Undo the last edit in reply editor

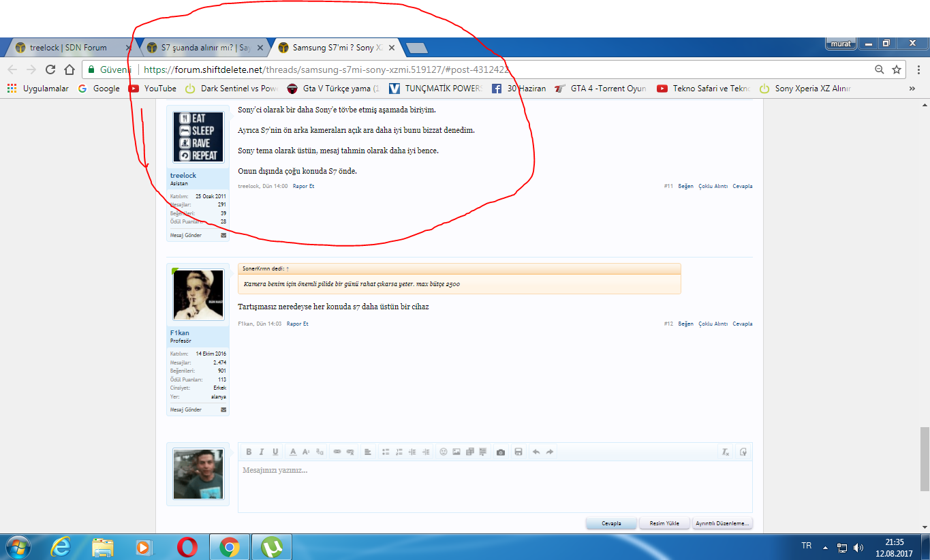536,452
